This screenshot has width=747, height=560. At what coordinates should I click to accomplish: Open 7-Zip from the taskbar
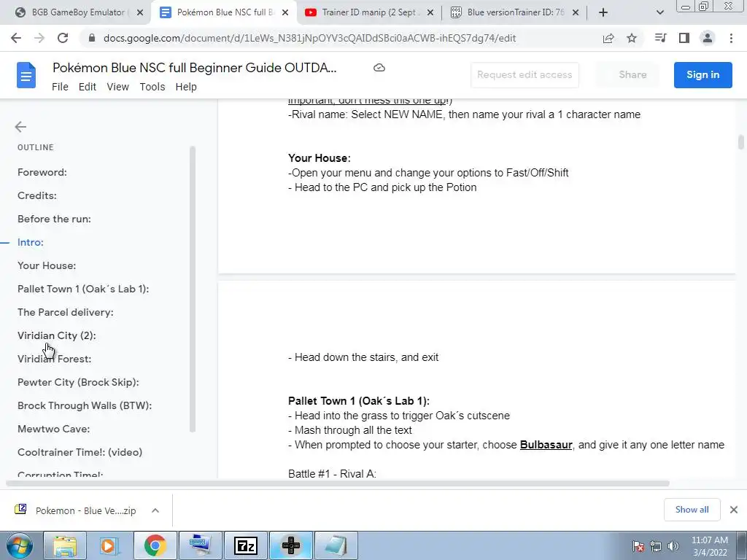tap(246, 546)
